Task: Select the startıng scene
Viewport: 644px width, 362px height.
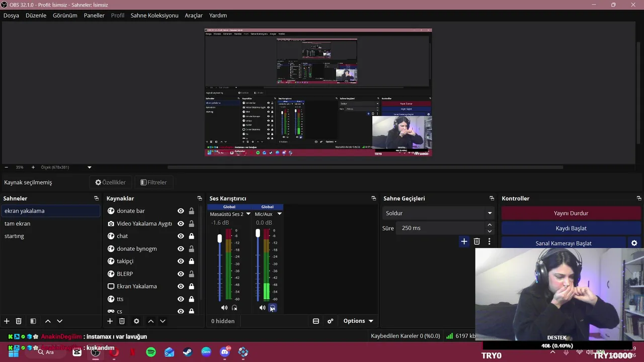Action: click(50, 236)
